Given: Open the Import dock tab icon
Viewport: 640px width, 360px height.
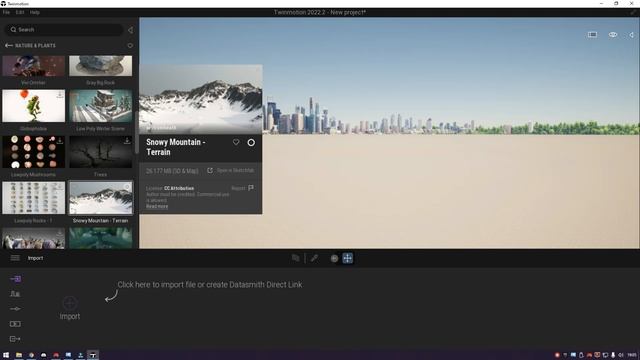Looking at the screenshot, I should (16, 279).
